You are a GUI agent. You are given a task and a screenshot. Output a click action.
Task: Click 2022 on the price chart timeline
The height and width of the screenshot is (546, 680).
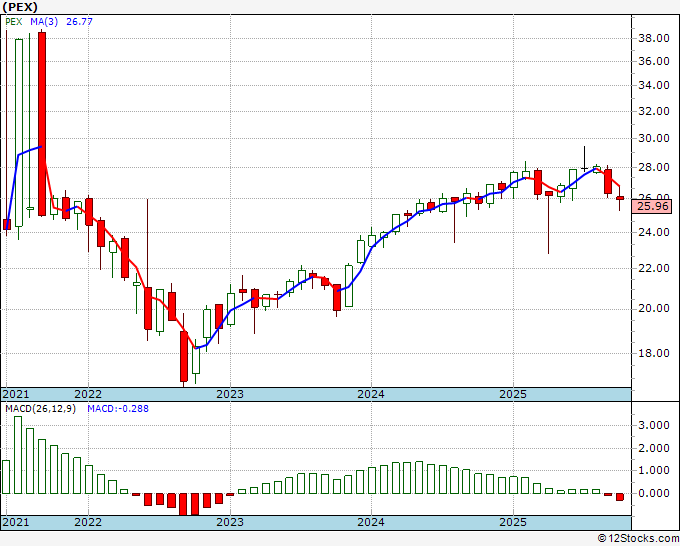(88, 394)
